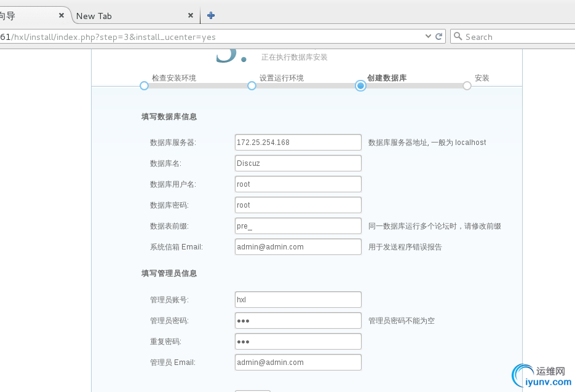The height and width of the screenshot is (392, 575).
Task: Click the 正在执行数据库安装 subtitle text
Action: click(x=294, y=57)
